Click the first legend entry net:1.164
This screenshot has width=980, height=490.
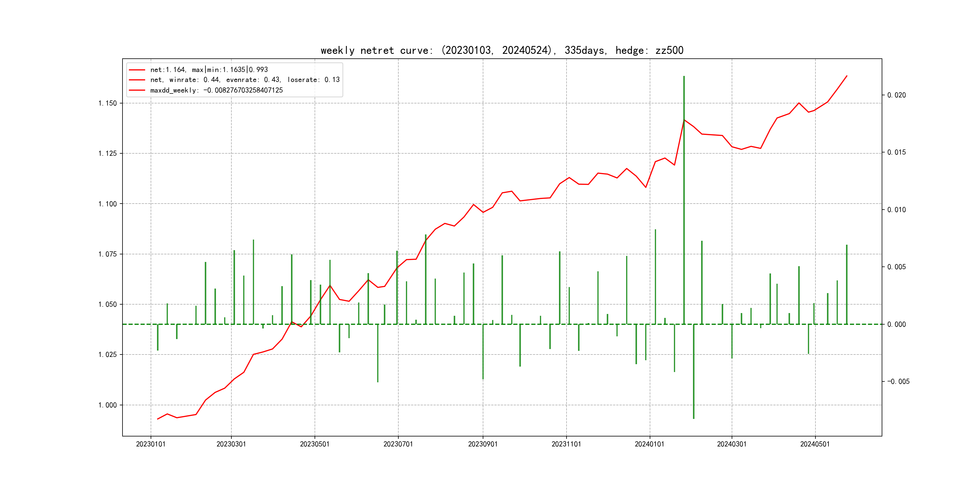[209, 70]
